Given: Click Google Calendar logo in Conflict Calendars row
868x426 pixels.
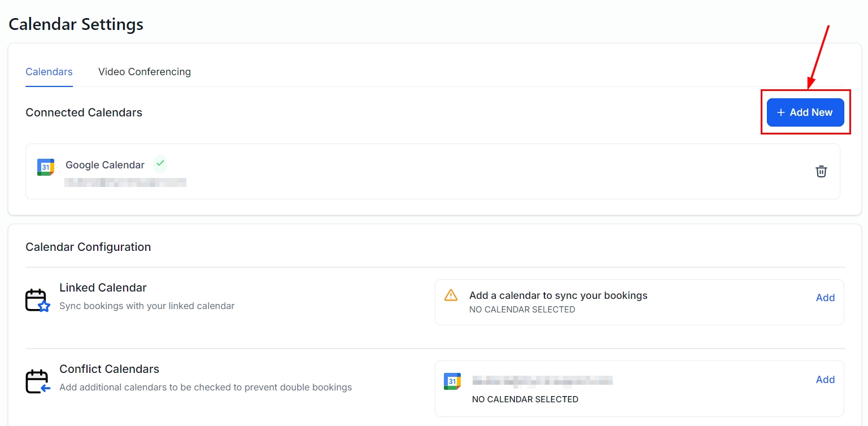Looking at the screenshot, I should (x=452, y=381).
